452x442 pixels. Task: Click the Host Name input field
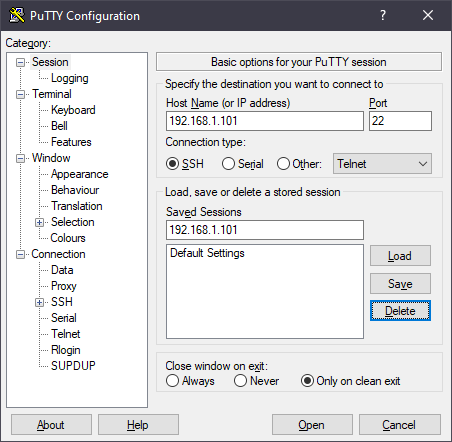[x=265, y=121]
